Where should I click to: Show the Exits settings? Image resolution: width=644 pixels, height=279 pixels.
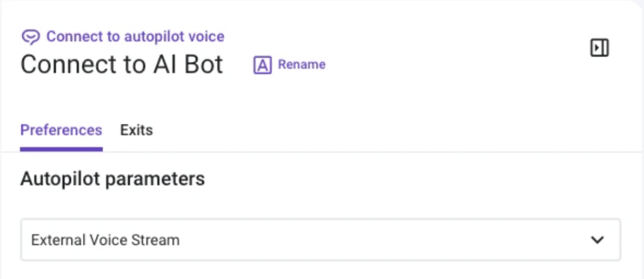coord(136,130)
